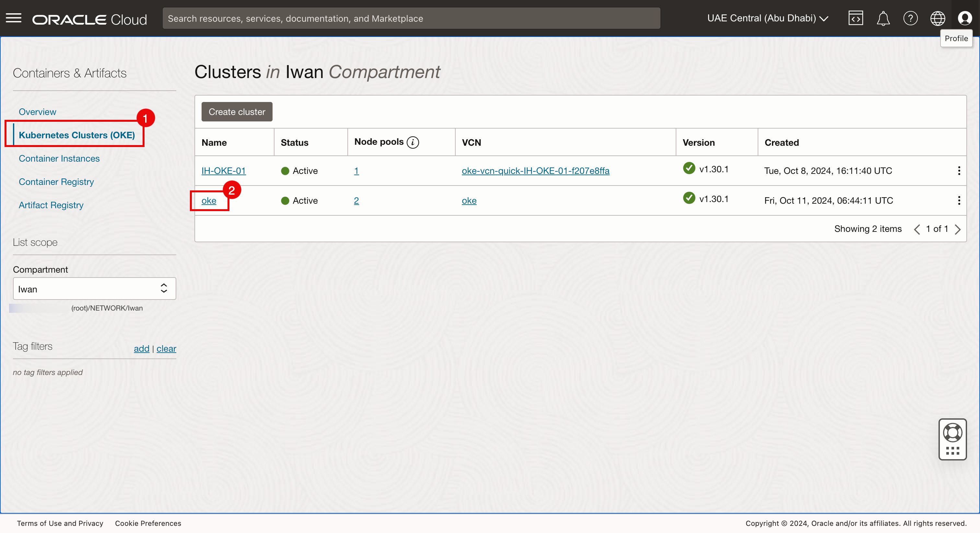The image size is (980, 533).
Task: Open the notifications bell
Action: [883, 18]
